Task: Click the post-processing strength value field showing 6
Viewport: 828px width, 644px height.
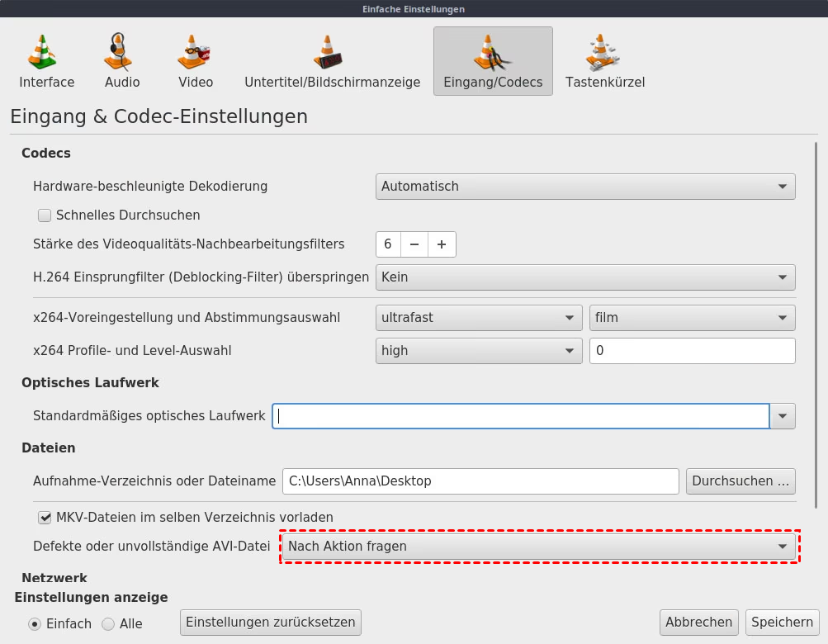Action: coord(388,244)
